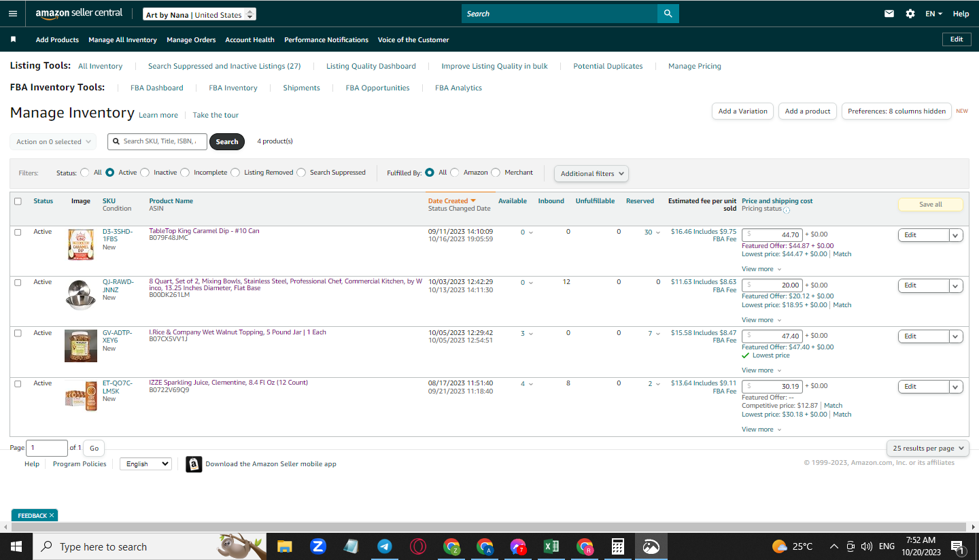Open the Action on 0 selected dropdown
This screenshot has width=979, height=560.
tap(53, 141)
